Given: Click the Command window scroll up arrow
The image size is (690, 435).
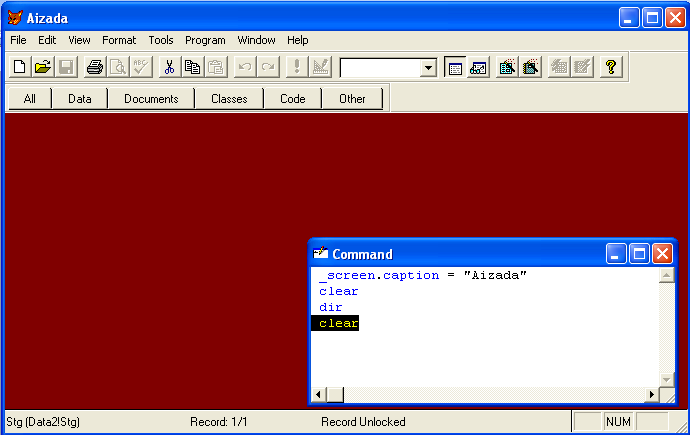Looking at the screenshot, I should pos(666,275).
